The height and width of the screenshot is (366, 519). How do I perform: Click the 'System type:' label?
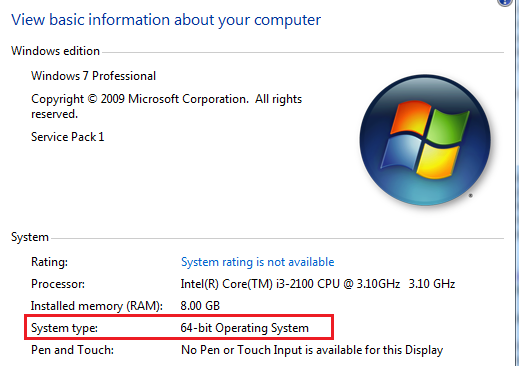(64, 328)
